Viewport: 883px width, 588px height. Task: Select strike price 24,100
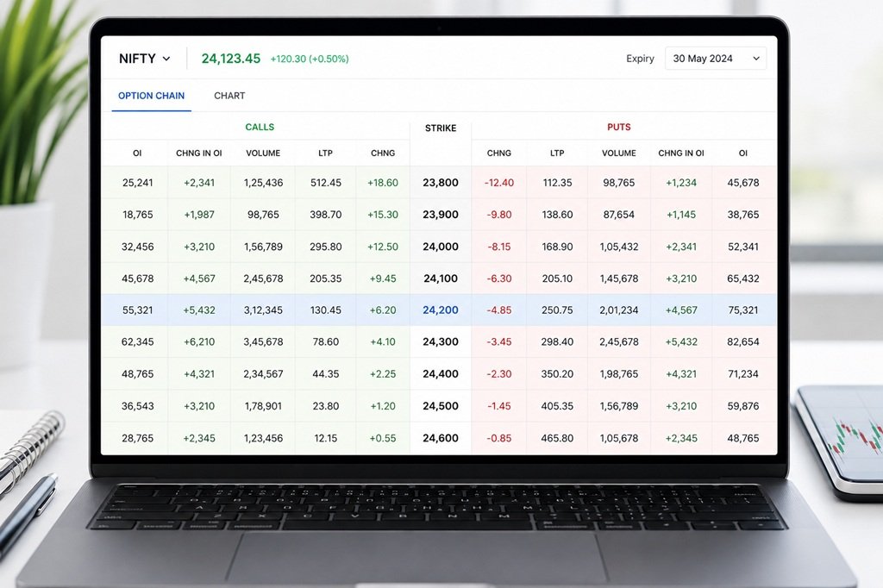pyautogui.click(x=441, y=278)
